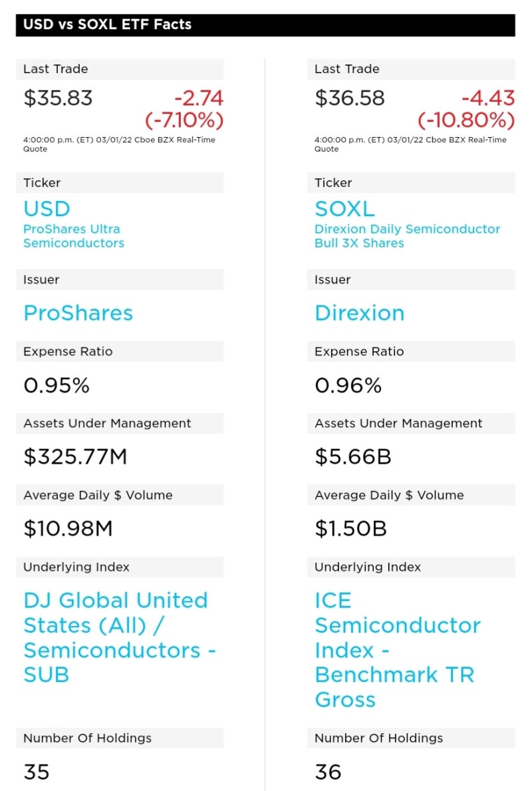Screen dimensions: 532x791
Task: Select the $325.77M assets under management
Action: pos(75,457)
